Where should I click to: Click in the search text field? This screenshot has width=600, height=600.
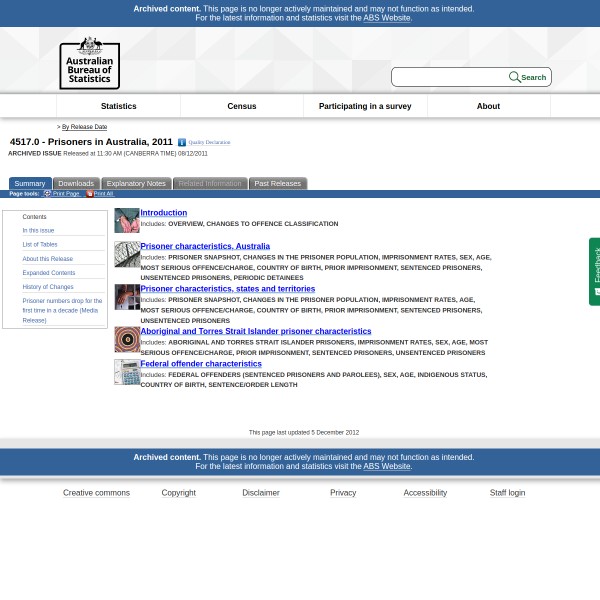pyautogui.click(x=450, y=77)
